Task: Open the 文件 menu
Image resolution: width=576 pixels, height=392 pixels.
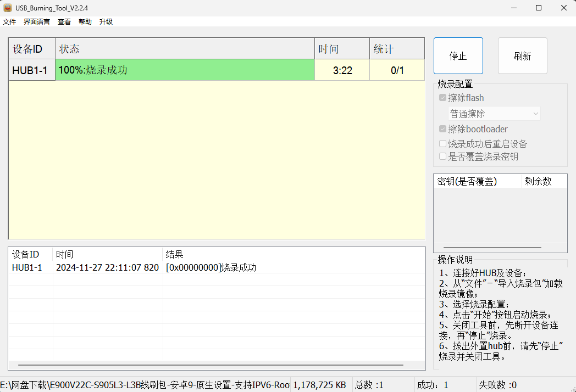Action: (x=9, y=21)
